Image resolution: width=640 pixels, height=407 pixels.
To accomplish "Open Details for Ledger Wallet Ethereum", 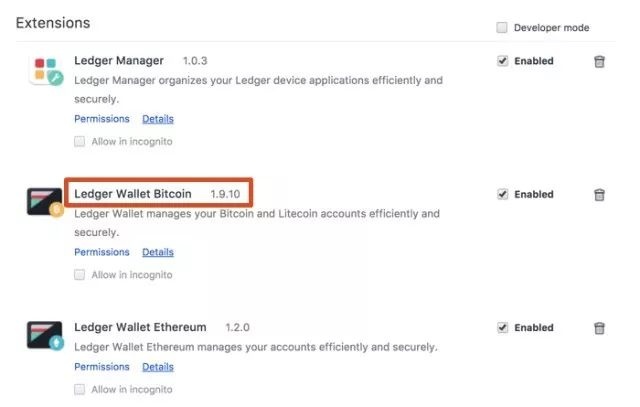I will (158, 367).
